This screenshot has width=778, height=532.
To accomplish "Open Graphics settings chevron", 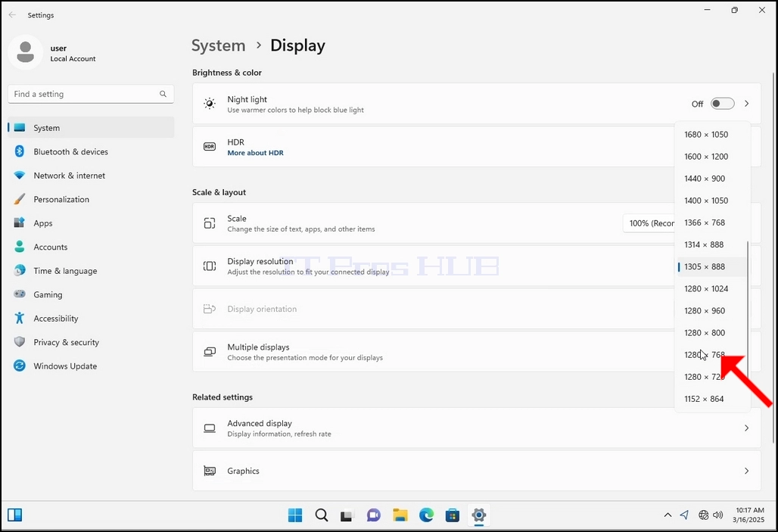I will coord(747,471).
